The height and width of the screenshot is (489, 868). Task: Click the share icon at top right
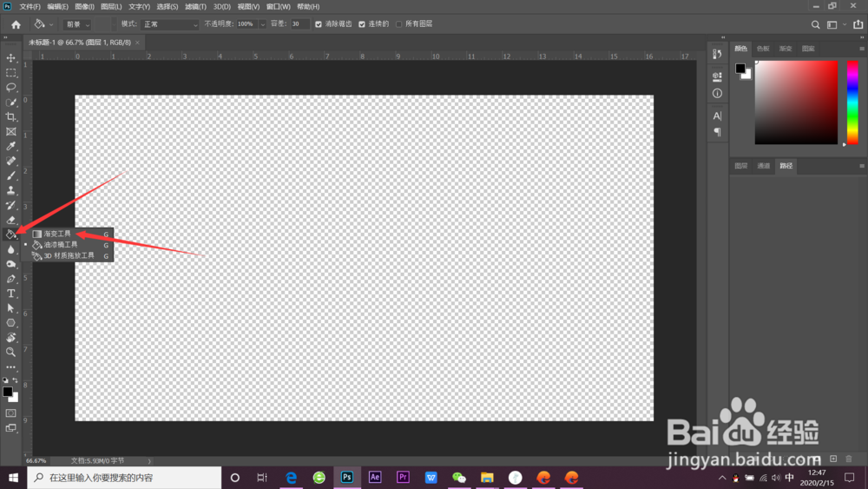click(858, 24)
